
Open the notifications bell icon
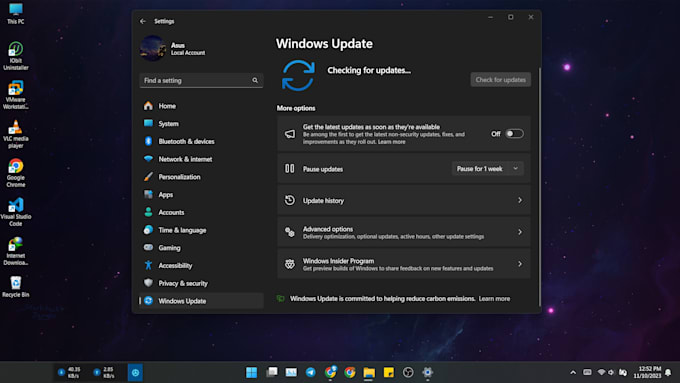pyautogui.click(x=668, y=372)
